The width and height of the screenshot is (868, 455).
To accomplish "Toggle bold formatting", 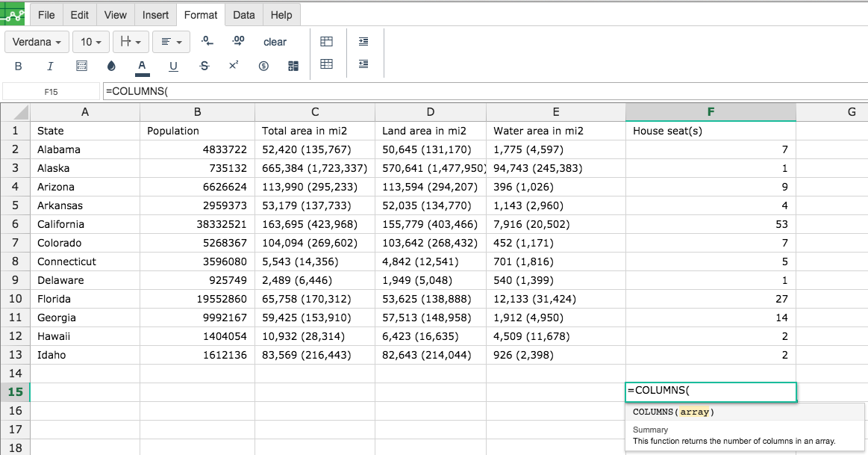I will coord(18,66).
